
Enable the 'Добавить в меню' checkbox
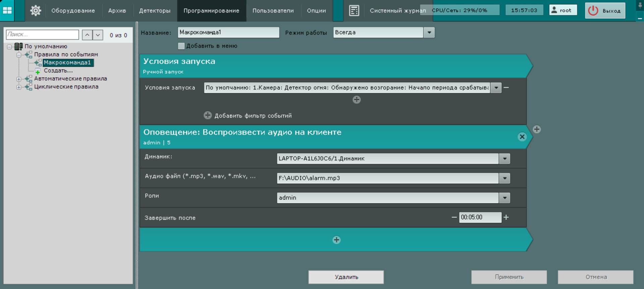pyautogui.click(x=181, y=46)
